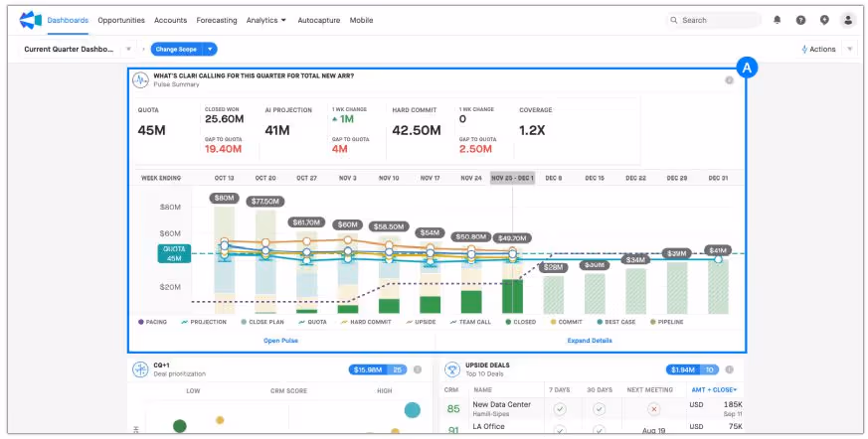Viewport: 868px width, 439px height.
Task: Select the Dec 31 week column
Action: 718,178
